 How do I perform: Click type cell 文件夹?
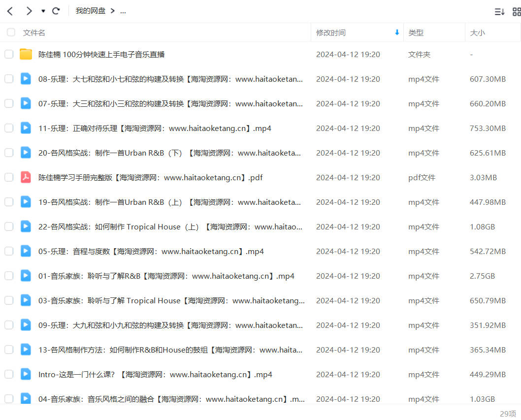pos(419,55)
